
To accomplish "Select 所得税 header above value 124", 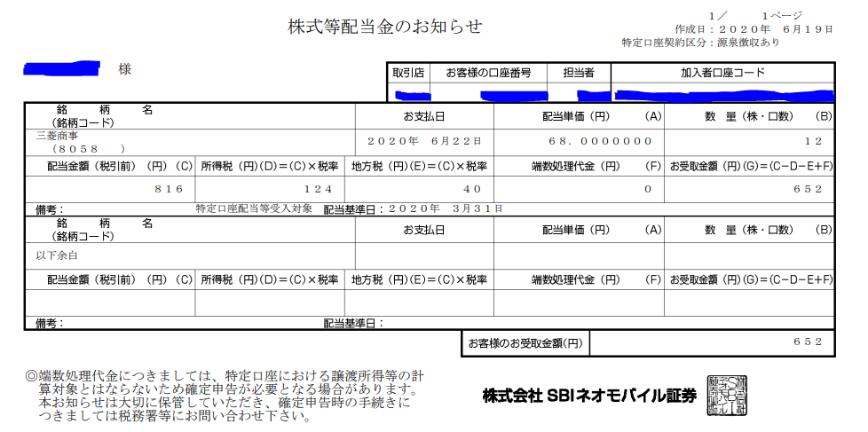I will click(x=269, y=167).
